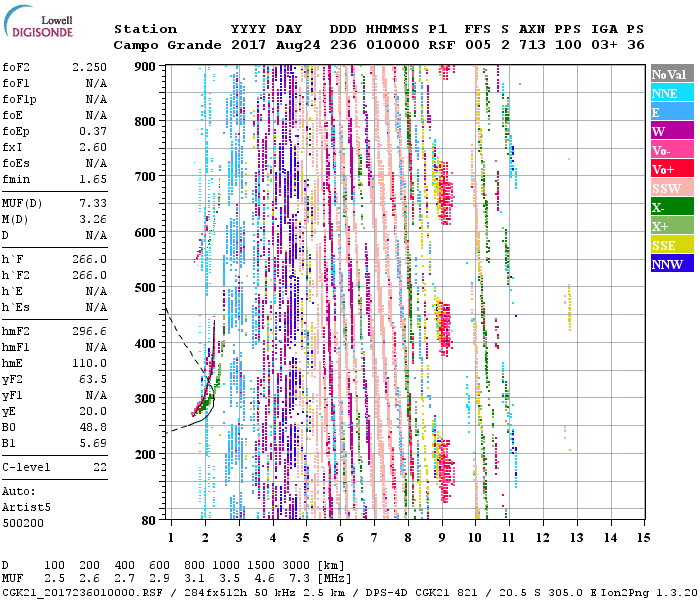Click the NNE cyan legend entry

coord(670,94)
